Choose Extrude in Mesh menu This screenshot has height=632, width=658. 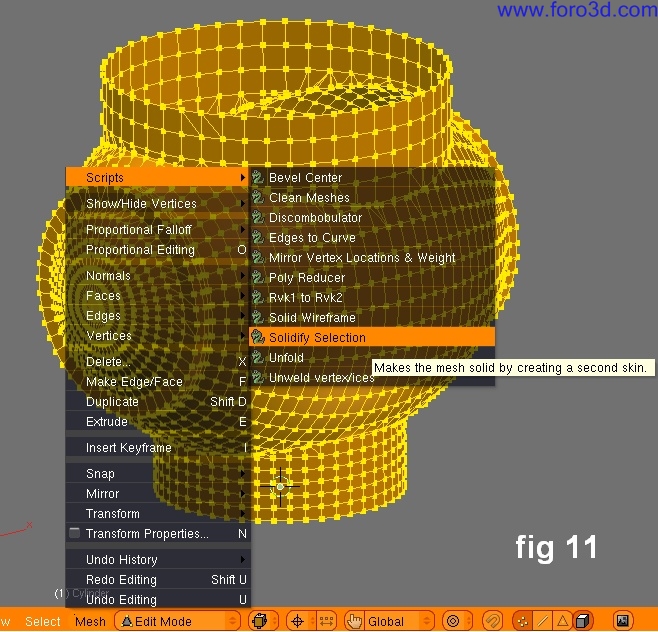[158, 421]
